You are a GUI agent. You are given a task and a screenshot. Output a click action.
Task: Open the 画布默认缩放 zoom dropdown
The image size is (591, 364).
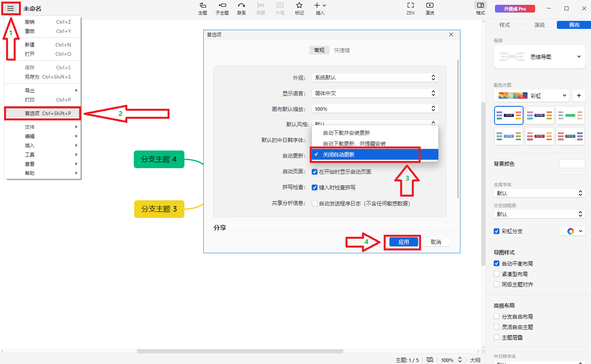pyautogui.click(x=375, y=109)
